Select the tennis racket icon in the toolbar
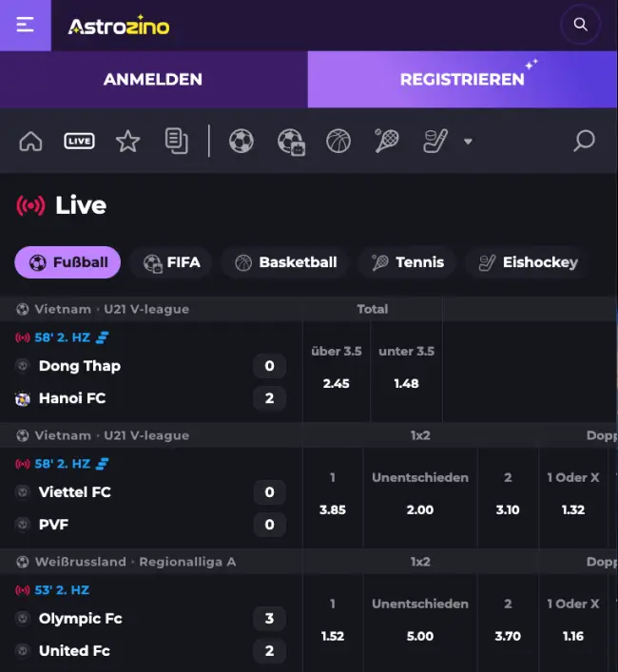The image size is (618, 672). pyautogui.click(x=387, y=141)
